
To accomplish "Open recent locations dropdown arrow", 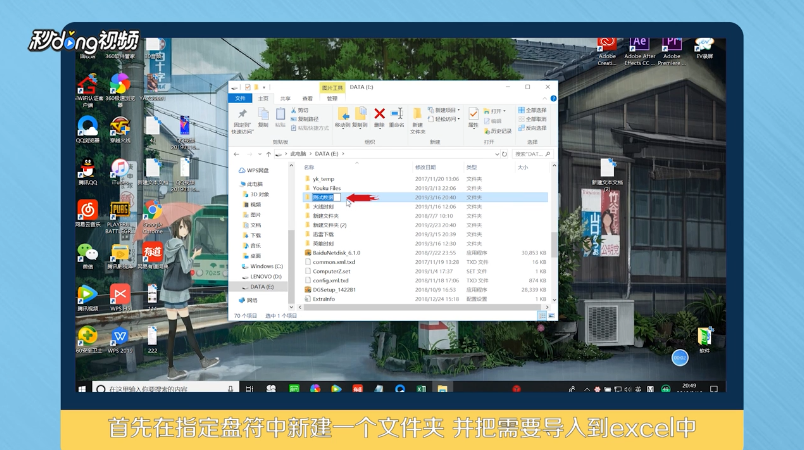I will [x=260, y=154].
